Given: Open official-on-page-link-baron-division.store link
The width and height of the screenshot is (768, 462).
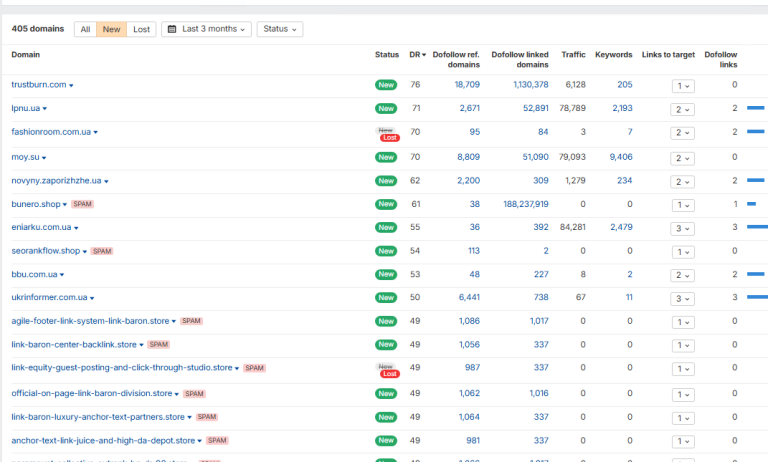Looking at the screenshot, I should coord(92,393).
